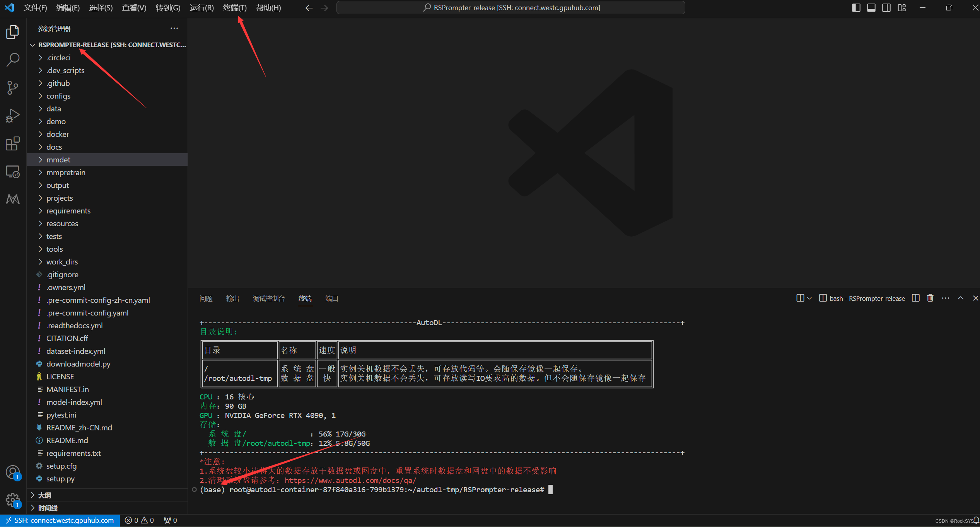
Task: Open the Source Control view
Action: 13,88
